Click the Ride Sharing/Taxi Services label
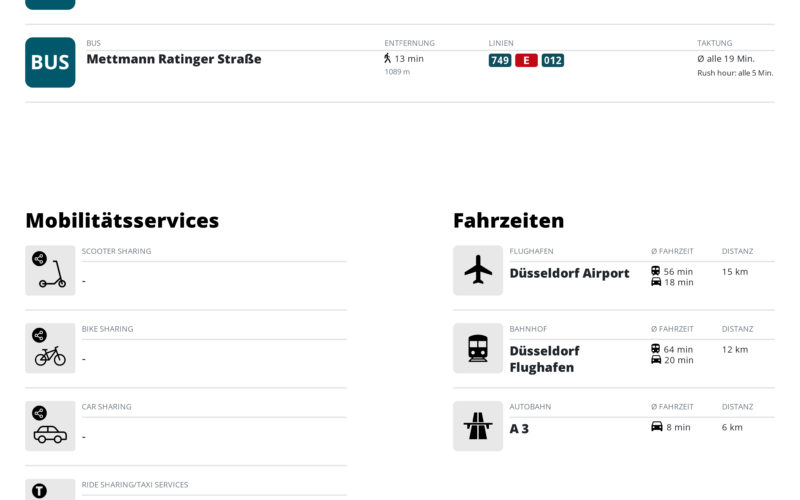This screenshot has width=800, height=500. [x=135, y=485]
